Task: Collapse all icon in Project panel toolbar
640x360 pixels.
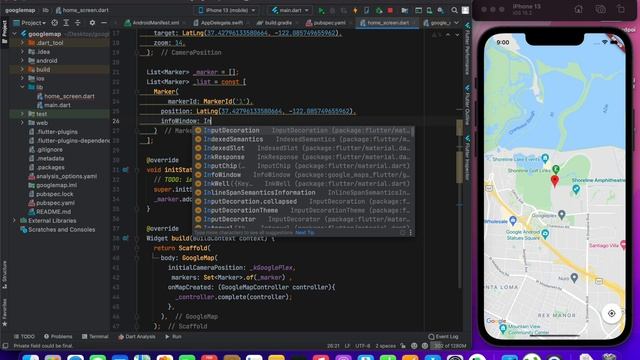Action: click(x=78, y=23)
